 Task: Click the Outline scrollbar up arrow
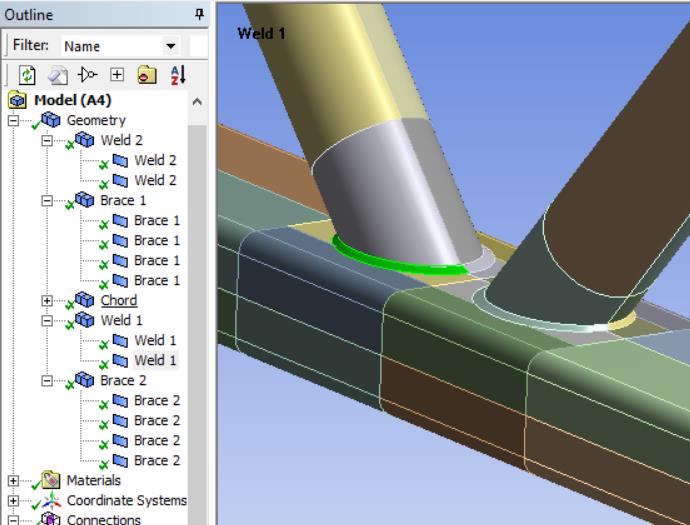pos(197,102)
